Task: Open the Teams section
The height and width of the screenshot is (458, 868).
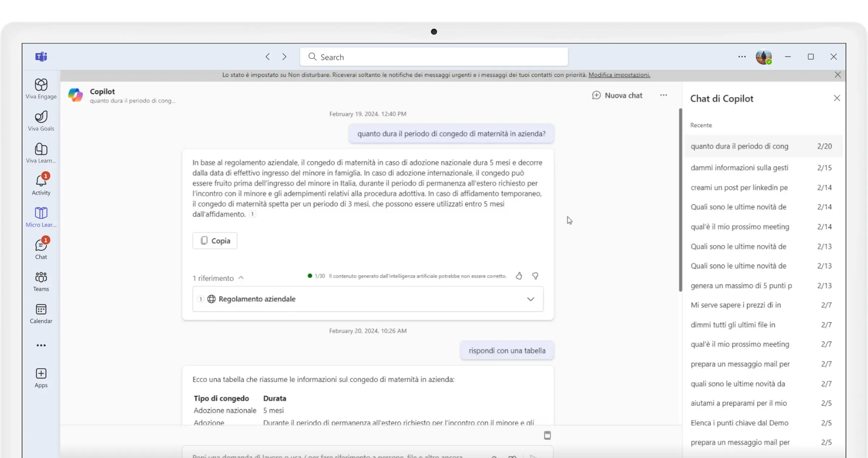Action: pos(41,281)
